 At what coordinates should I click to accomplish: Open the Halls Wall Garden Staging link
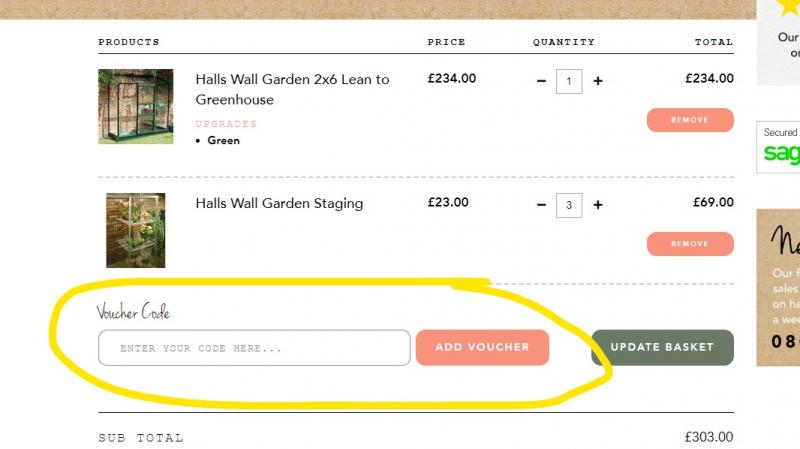coord(279,203)
